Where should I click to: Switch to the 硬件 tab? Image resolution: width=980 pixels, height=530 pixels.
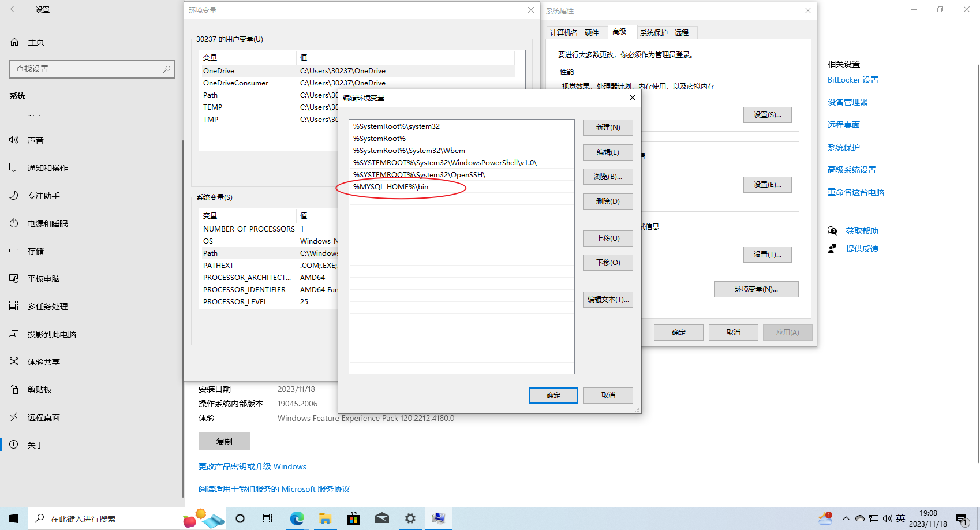592,32
